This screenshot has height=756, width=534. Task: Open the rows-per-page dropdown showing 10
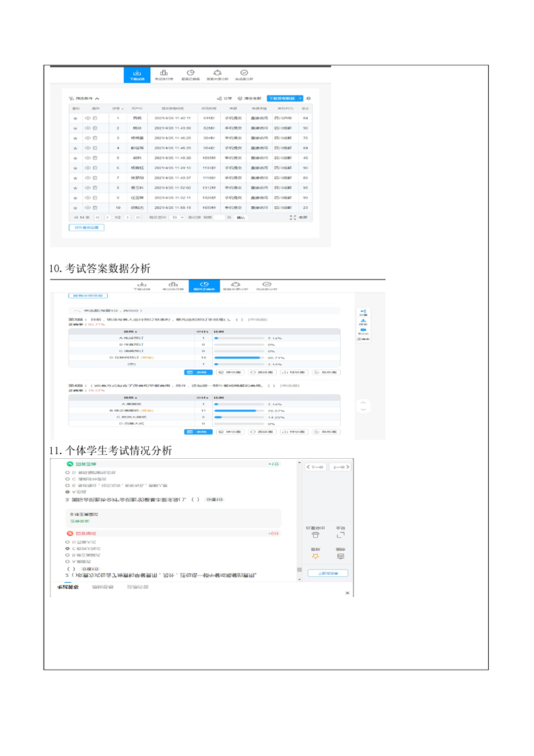click(x=176, y=218)
